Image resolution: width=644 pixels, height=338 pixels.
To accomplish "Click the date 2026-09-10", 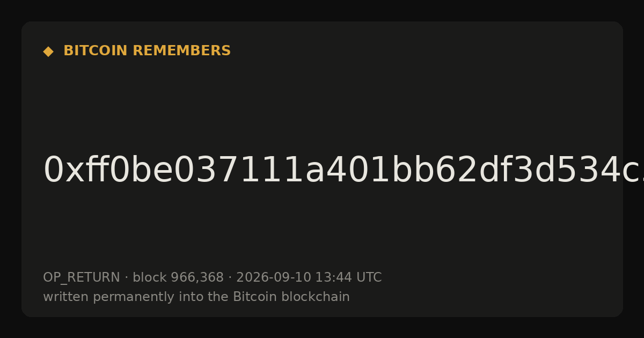I will click(274, 277).
